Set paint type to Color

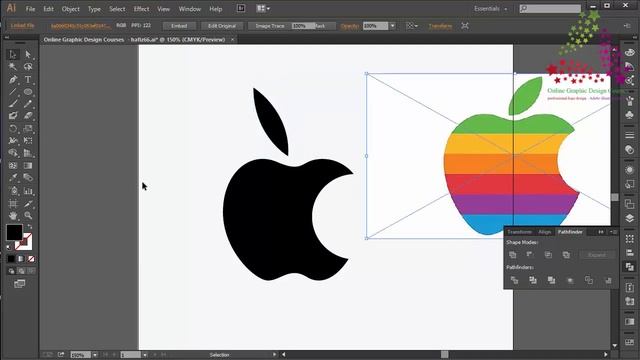(11, 259)
